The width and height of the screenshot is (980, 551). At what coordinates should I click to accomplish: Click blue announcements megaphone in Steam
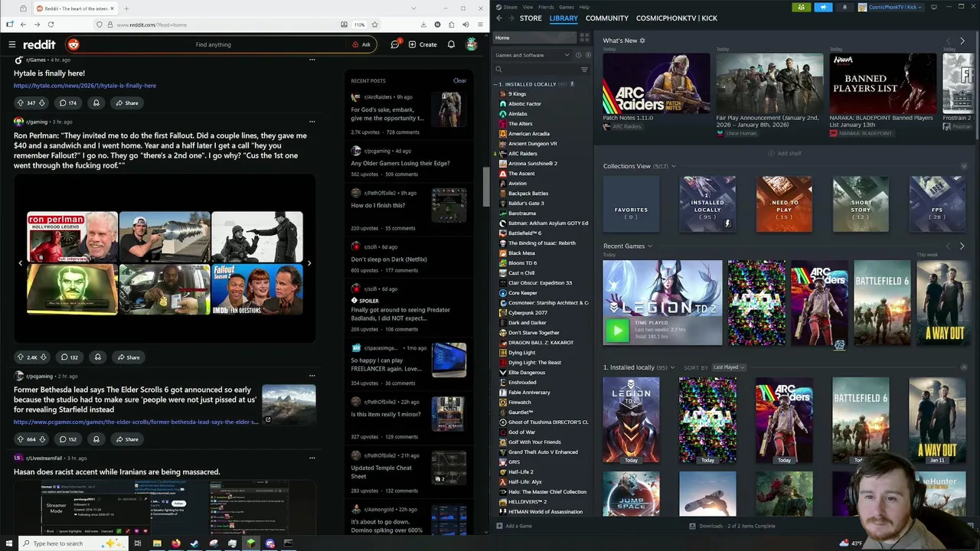click(x=824, y=7)
